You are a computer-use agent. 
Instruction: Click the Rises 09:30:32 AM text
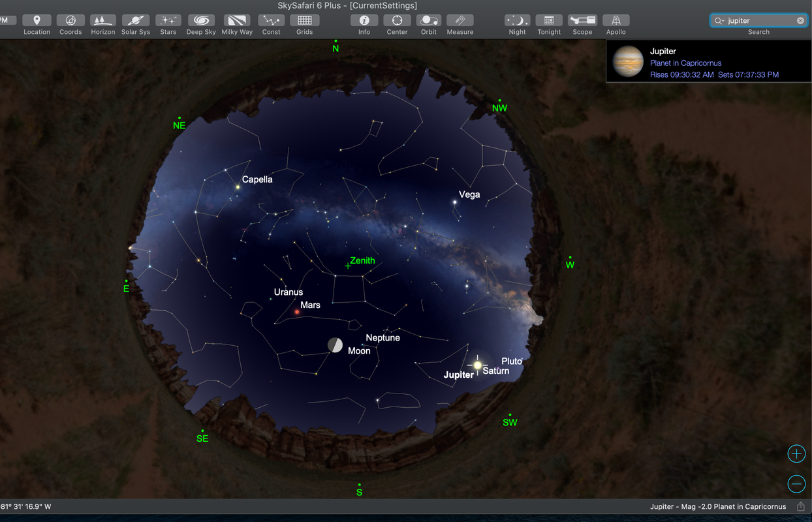tap(682, 75)
